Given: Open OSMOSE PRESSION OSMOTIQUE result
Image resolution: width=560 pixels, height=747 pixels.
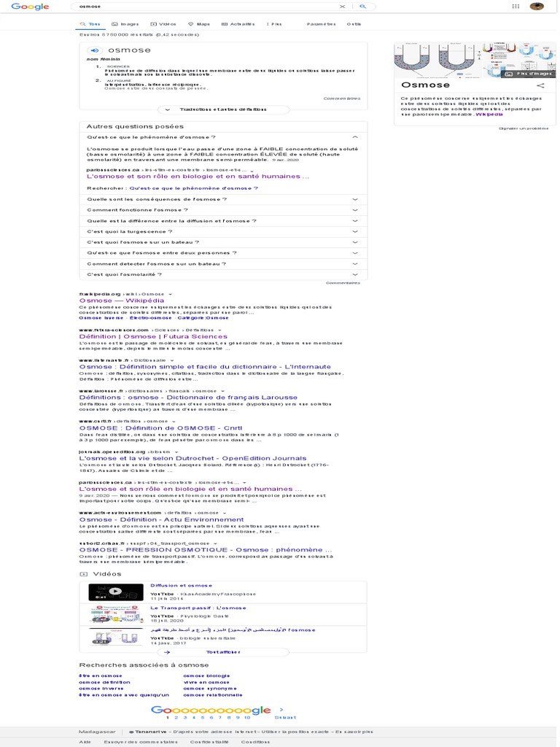Looking at the screenshot, I should pyautogui.click(x=205, y=550).
